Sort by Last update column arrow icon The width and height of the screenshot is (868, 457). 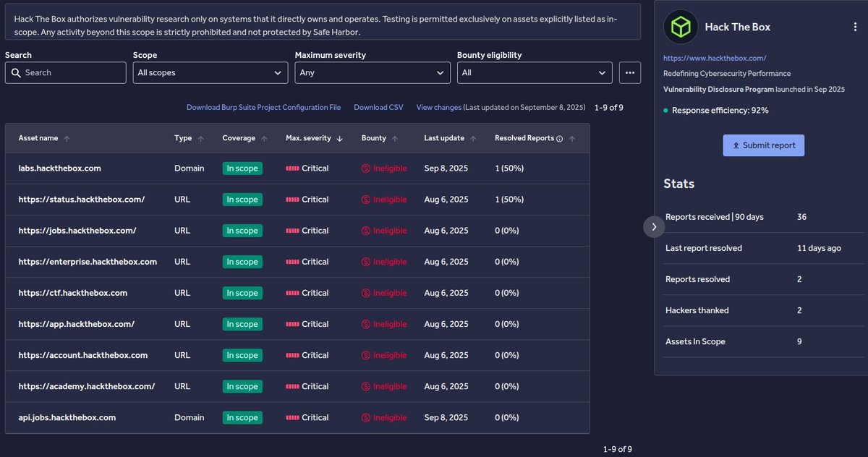coord(473,138)
